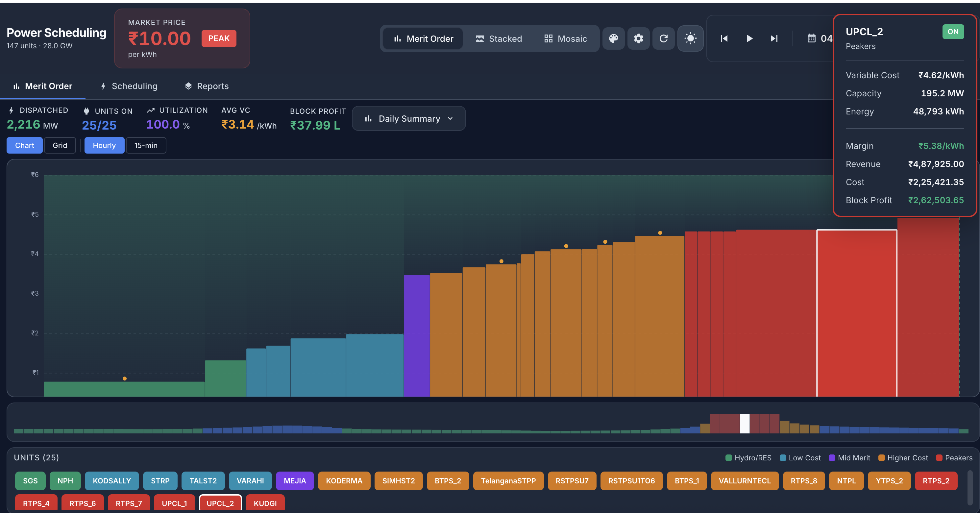
Task: Open the color theme palette
Action: (613, 38)
